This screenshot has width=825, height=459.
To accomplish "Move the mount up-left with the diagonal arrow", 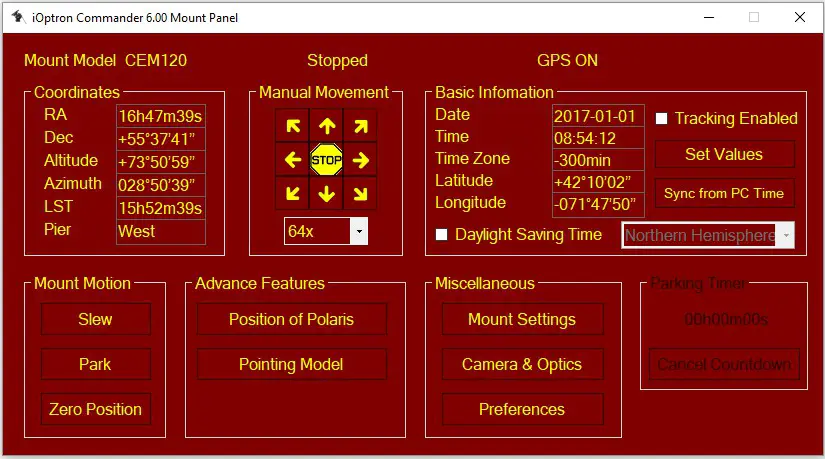I will [293, 126].
